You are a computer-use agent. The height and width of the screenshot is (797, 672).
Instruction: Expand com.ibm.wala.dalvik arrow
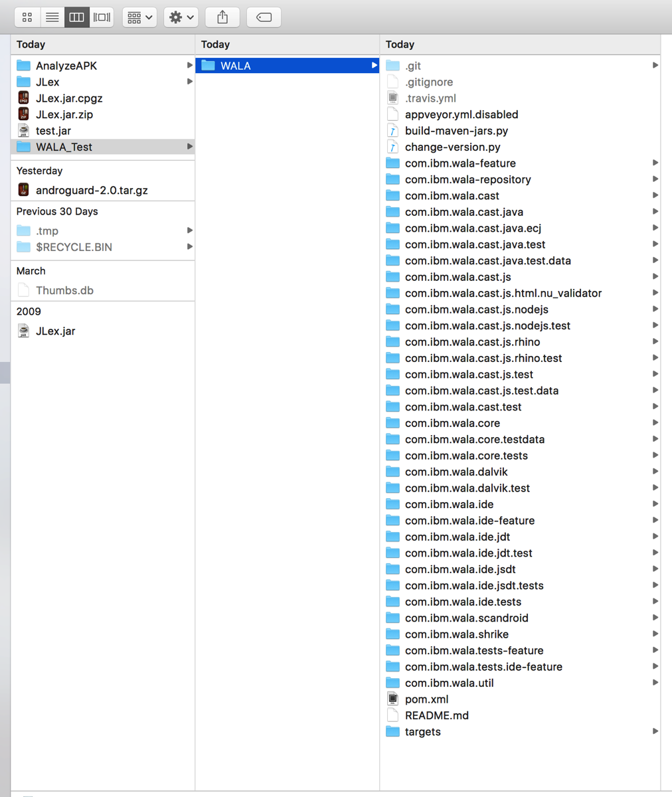(x=655, y=472)
